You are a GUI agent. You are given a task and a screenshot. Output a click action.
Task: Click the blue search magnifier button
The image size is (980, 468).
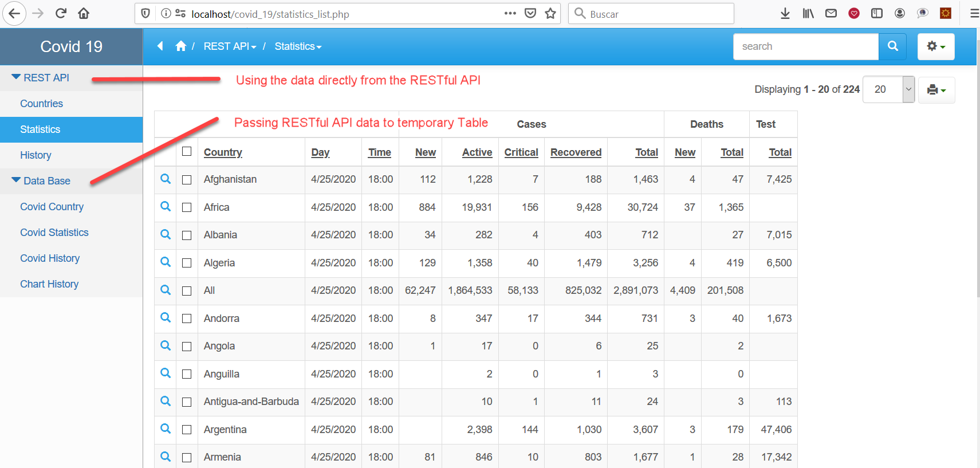click(892, 46)
